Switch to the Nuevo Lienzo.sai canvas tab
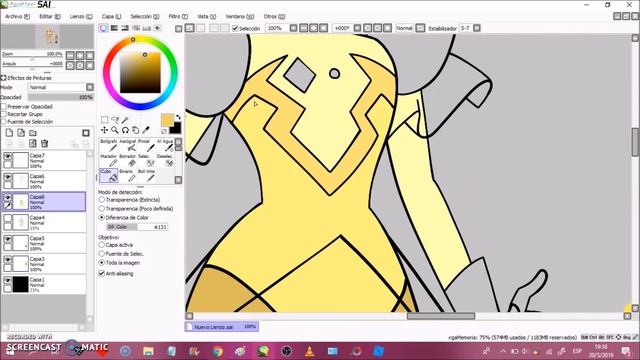640x360 pixels. 222,327
